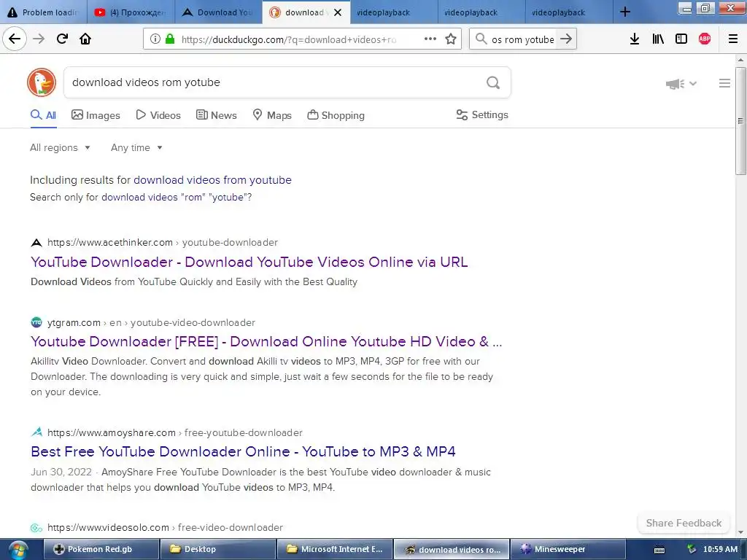Switch to Maps results
747x560 pixels.
[272, 115]
